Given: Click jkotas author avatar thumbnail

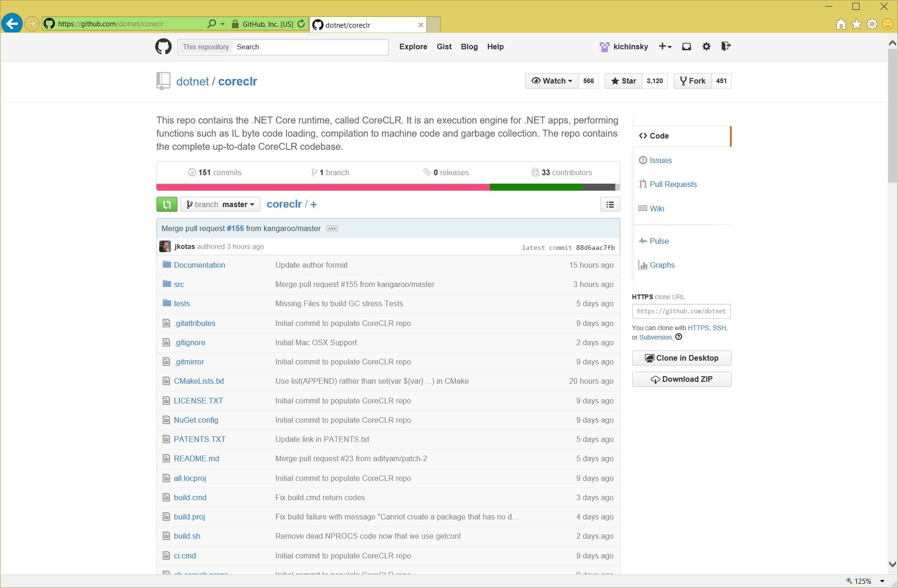Looking at the screenshot, I should pyautogui.click(x=165, y=247).
